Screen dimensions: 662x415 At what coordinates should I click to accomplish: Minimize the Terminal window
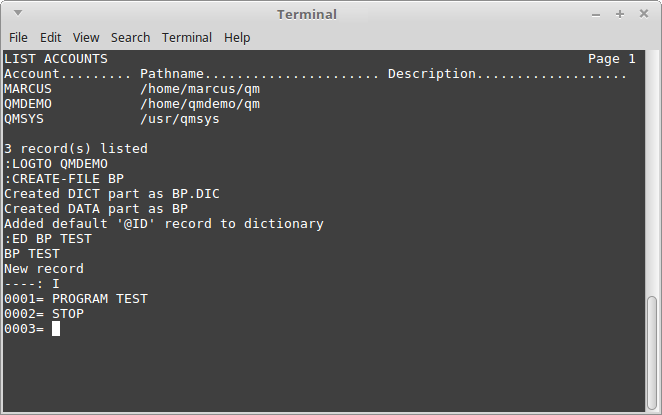point(596,15)
